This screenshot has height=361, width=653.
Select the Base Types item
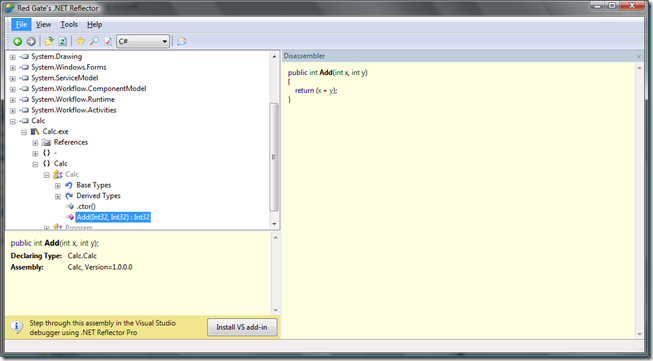94,185
